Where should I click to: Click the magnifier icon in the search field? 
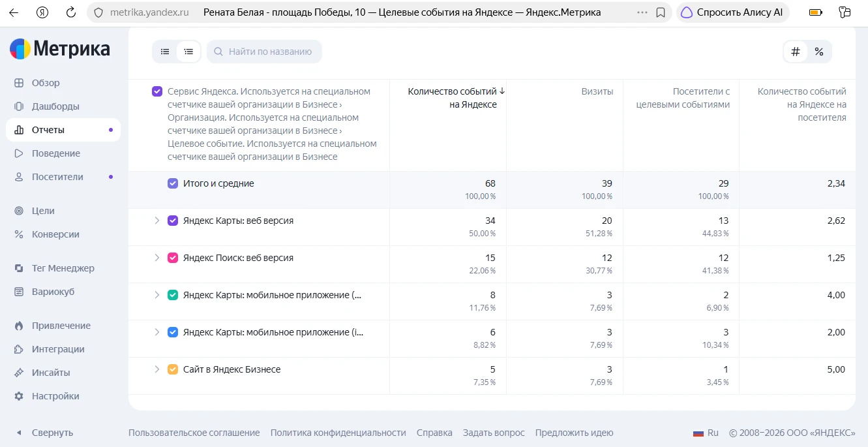click(218, 52)
